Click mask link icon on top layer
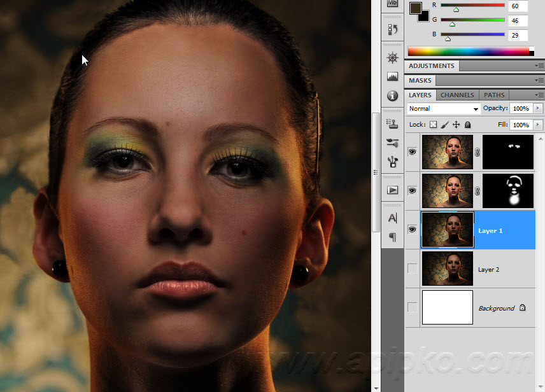Viewport: 545px width, 392px height. 478,152
